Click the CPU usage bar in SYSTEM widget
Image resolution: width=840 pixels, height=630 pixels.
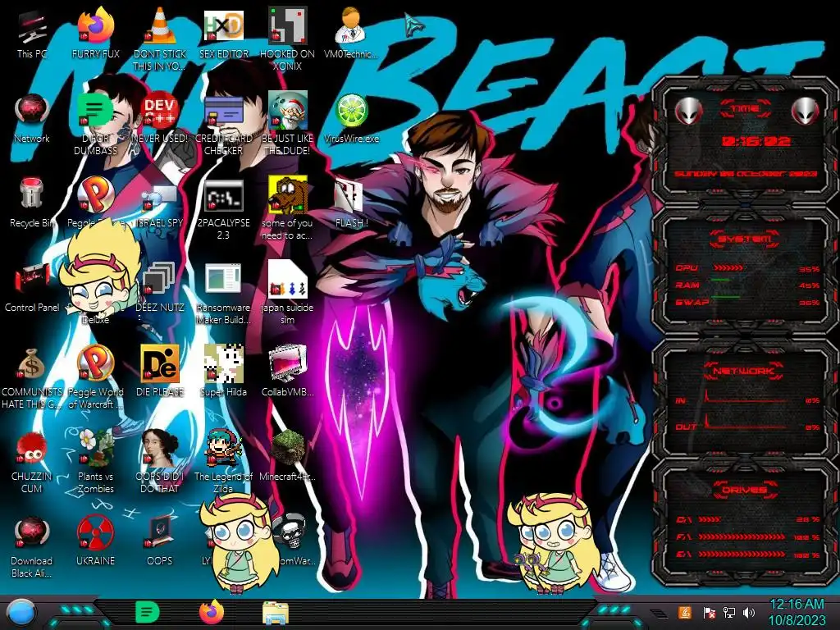click(x=728, y=267)
